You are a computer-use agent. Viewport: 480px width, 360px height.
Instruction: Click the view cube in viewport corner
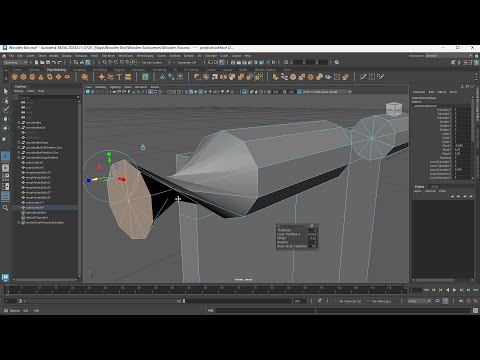[x=394, y=109]
